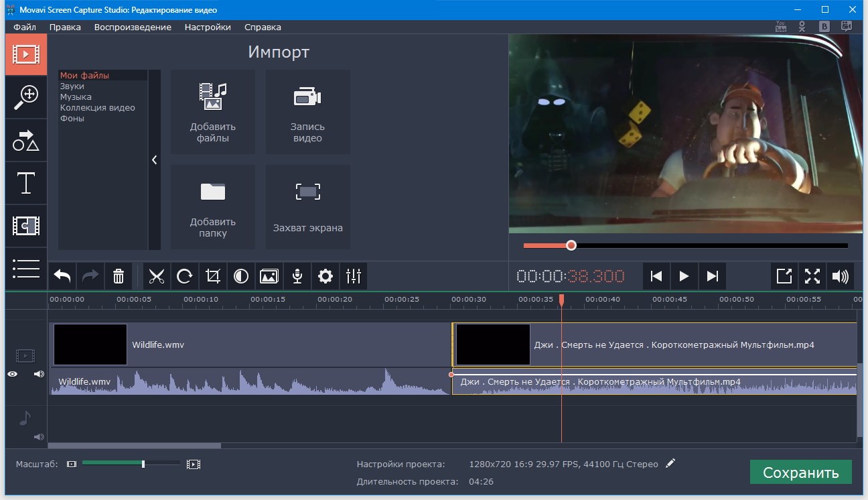This screenshot has height=500, width=868.
Task: Open the Правка menu
Action: 65,27
